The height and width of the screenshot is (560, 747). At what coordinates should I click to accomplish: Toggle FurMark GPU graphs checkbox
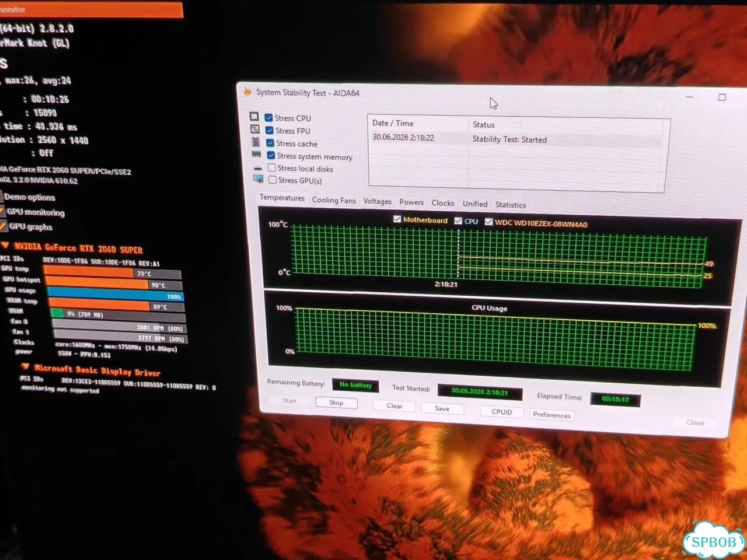[3, 226]
